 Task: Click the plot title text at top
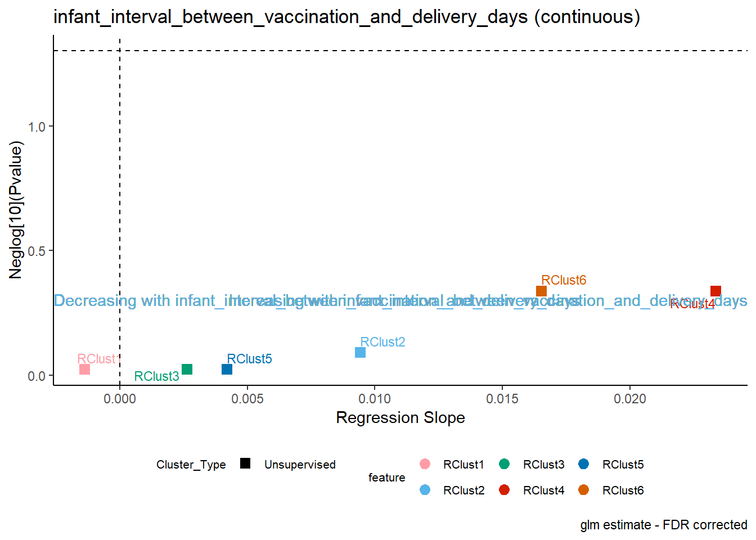[x=347, y=17]
